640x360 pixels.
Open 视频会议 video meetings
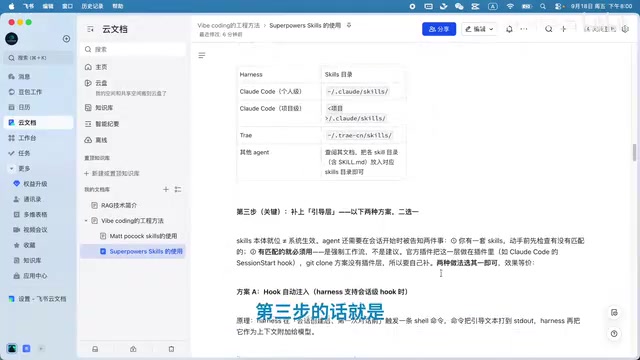[31, 230]
